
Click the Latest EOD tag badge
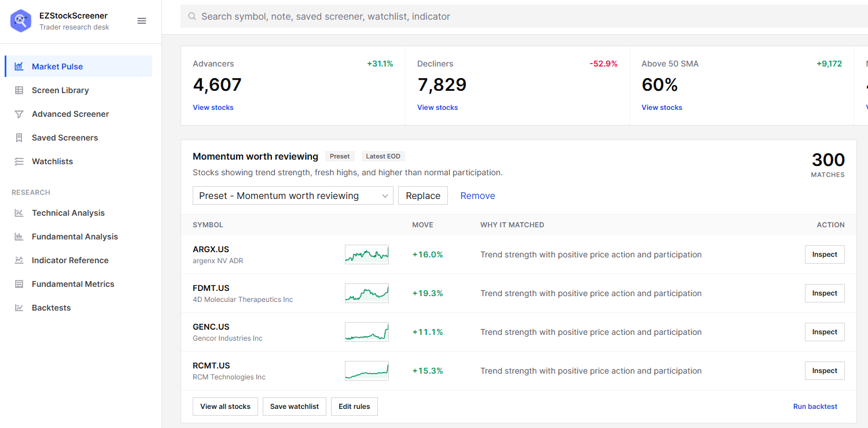(x=383, y=156)
